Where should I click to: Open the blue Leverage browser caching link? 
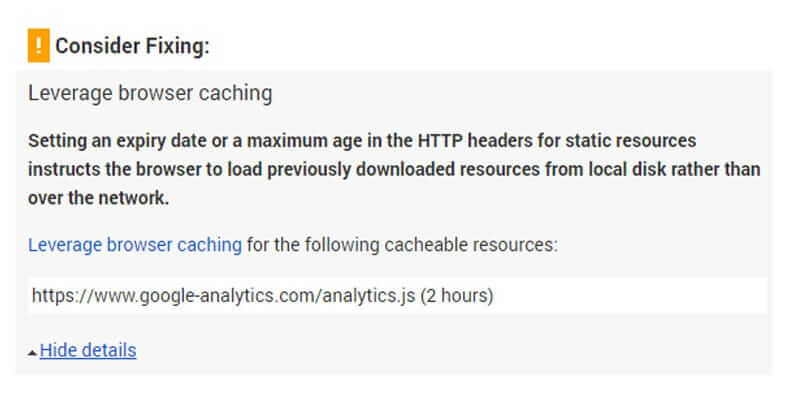click(x=135, y=245)
